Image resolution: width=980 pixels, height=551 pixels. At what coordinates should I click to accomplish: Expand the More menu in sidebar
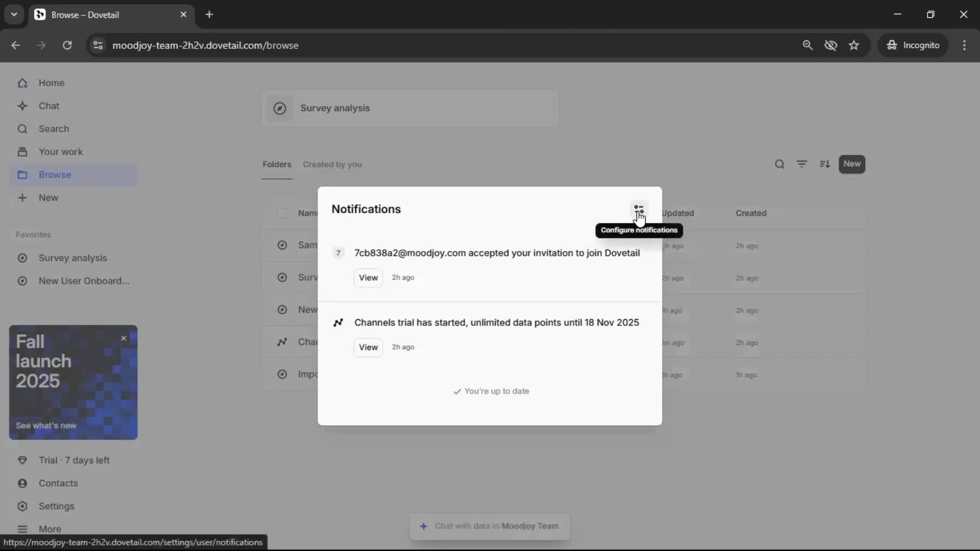coord(50,529)
